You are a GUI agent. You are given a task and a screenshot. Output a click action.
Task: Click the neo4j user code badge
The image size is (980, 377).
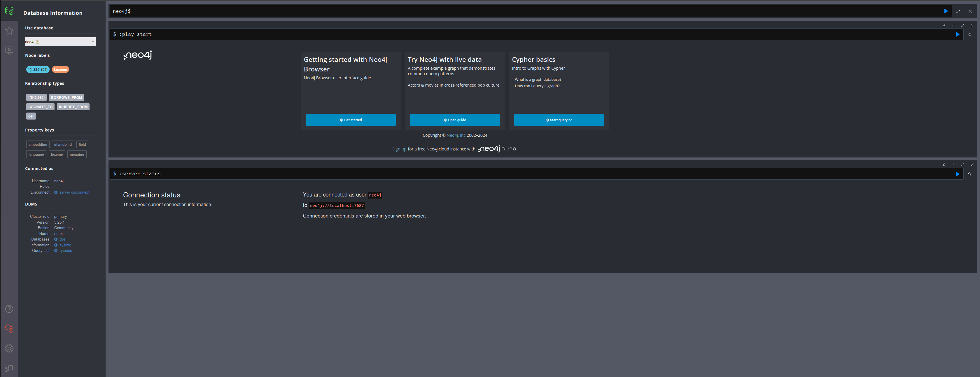(x=375, y=195)
